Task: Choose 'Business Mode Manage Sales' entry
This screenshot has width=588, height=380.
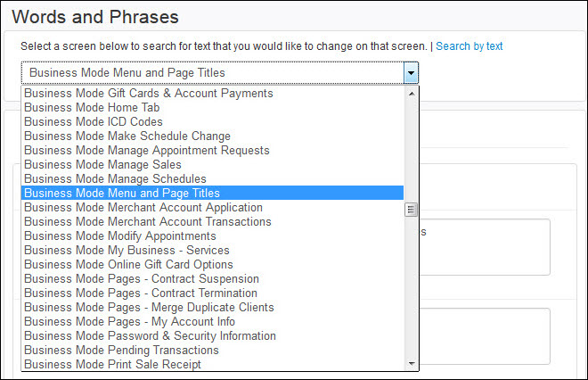Action: click(102, 164)
